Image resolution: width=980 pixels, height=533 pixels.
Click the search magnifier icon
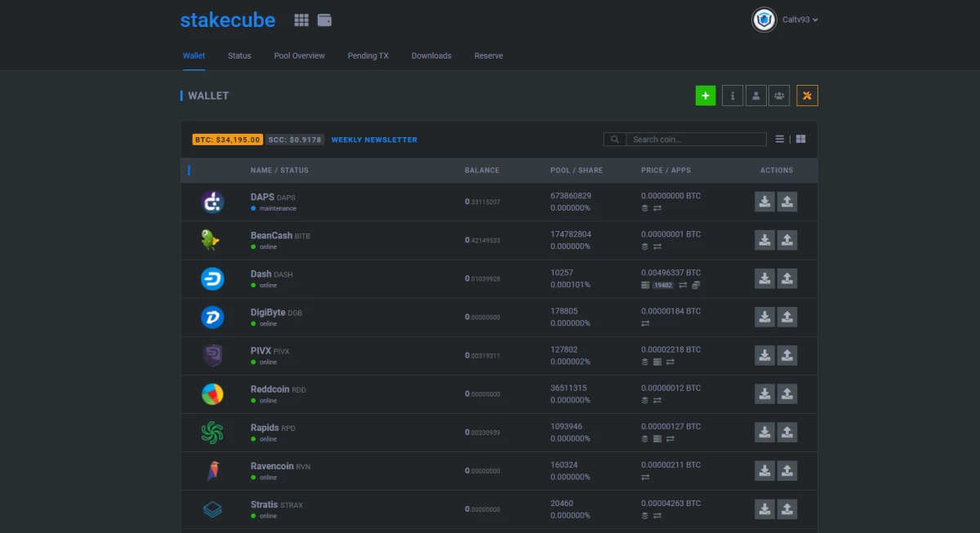(x=615, y=140)
